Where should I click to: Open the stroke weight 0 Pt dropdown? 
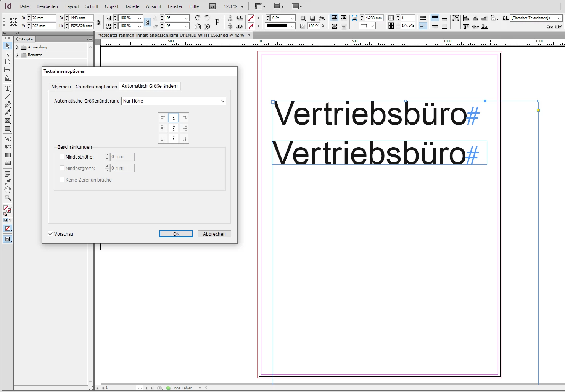point(292,18)
